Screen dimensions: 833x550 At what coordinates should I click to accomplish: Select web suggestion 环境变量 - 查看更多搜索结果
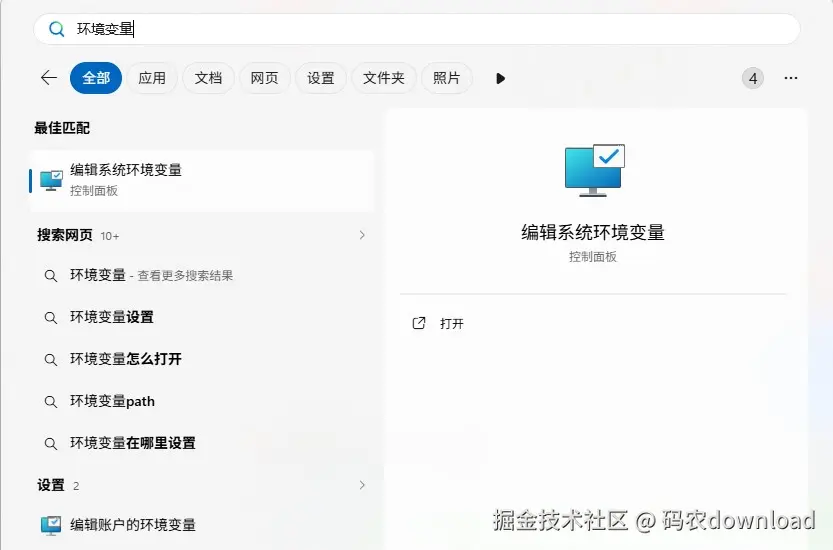click(x=202, y=275)
